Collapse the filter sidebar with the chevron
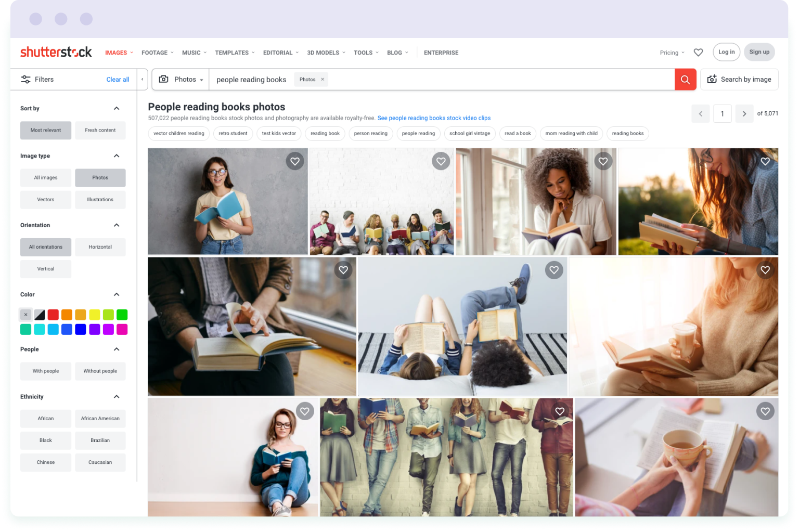799x532 pixels. coord(142,79)
